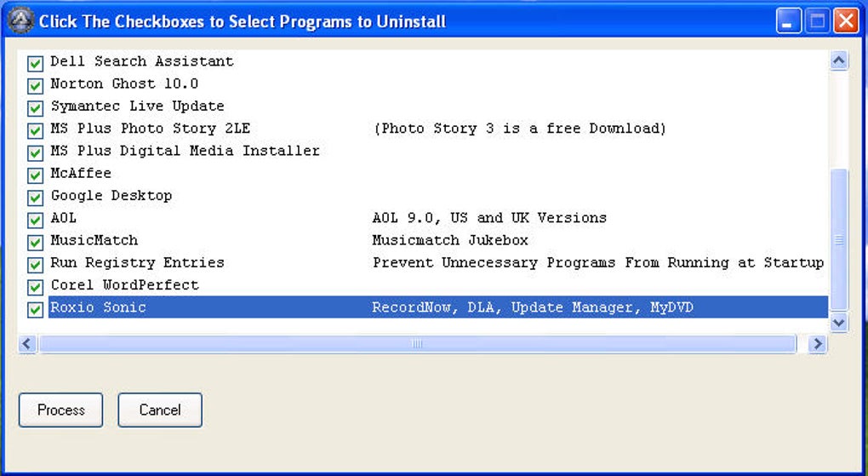Viewport: 868px width, 476px height.
Task: Click the RecordNow, DLA, Update Manager description
Action: tap(533, 307)
